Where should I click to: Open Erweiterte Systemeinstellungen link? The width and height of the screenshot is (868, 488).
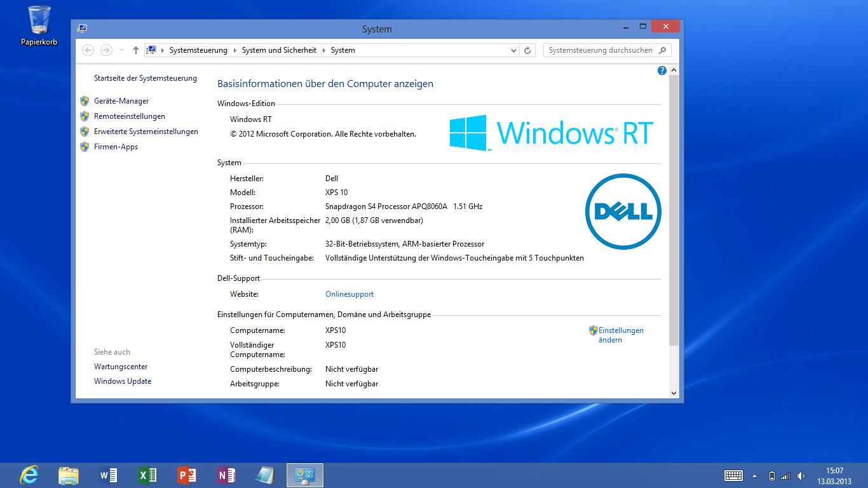146,132
